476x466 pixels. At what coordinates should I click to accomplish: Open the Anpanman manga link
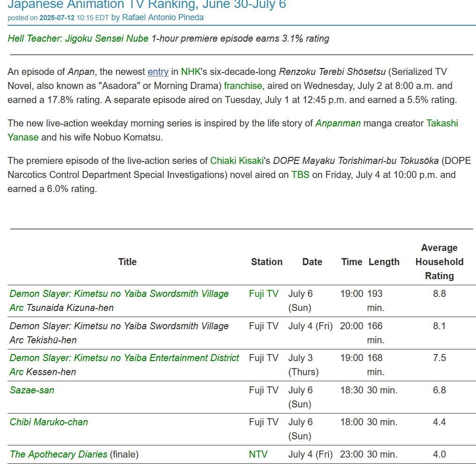coord(338,123)
